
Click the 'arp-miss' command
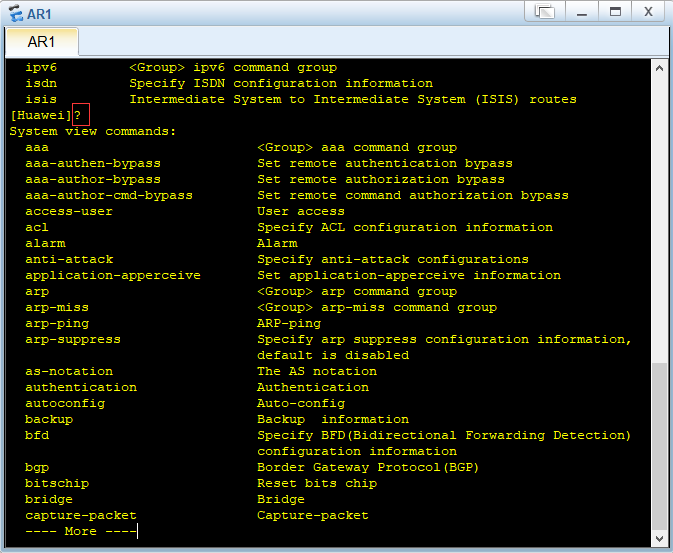57,307
